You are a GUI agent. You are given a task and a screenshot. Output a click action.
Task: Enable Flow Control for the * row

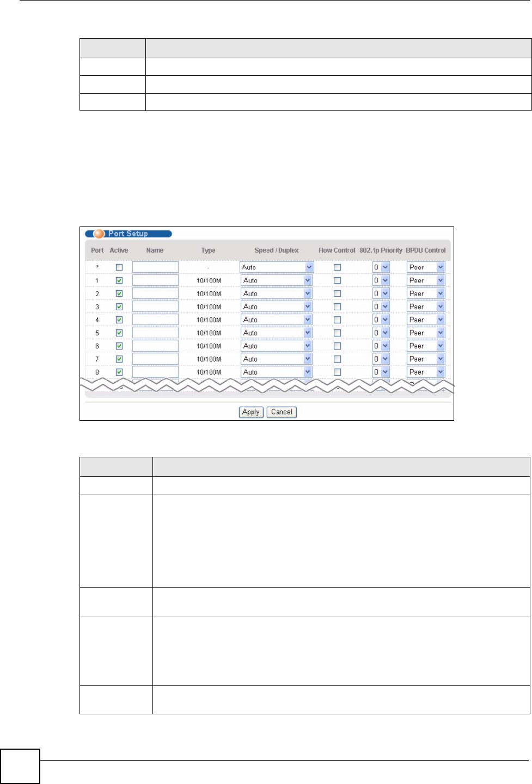click(337, 267)
